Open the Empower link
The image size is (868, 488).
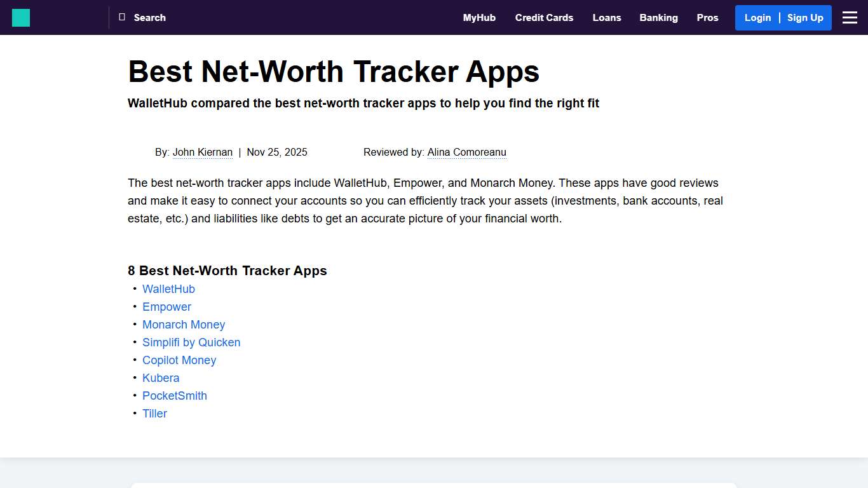pos(166,306)
